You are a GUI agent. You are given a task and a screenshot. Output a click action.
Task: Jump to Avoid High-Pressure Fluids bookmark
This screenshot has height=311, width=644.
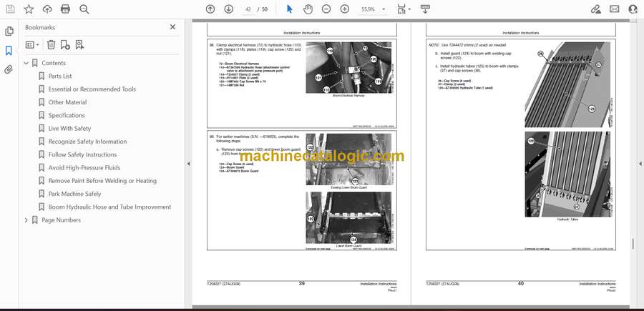tap(84, 167)
